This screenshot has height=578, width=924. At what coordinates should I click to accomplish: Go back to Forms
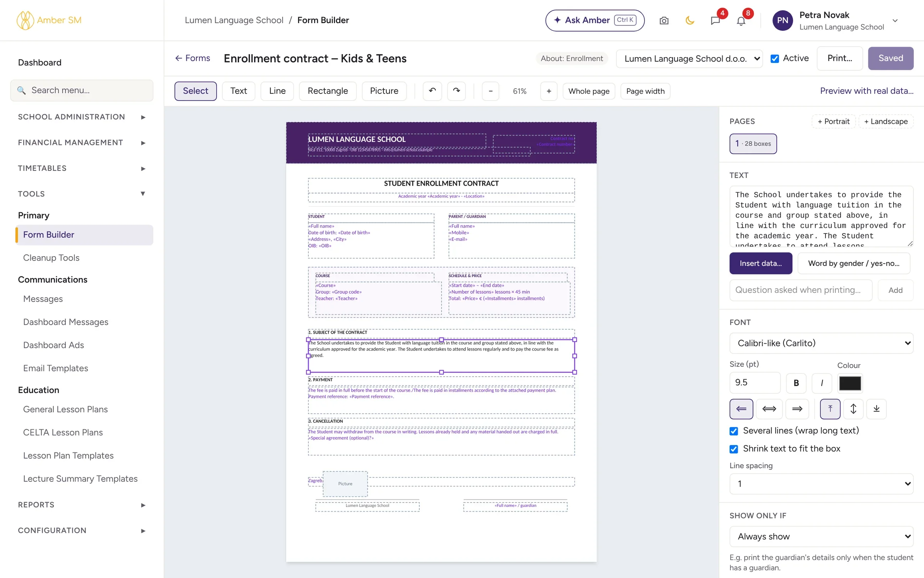(192, 58)
